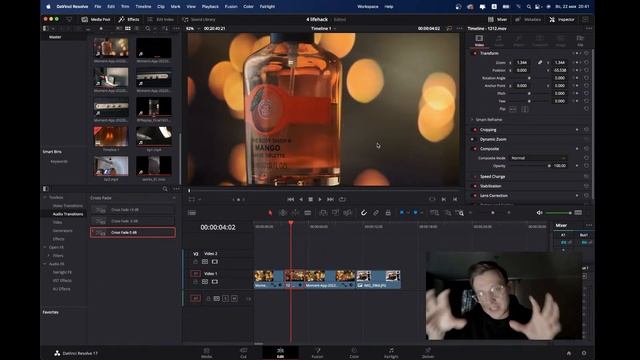Click the Media Pool panel button

coord(96,19)
